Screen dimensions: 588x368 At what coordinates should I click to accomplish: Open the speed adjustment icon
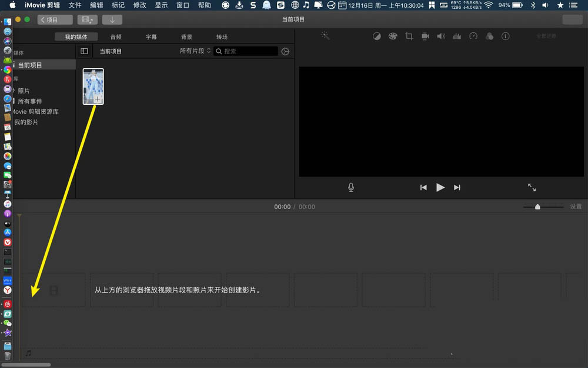(x=473, y=36)
